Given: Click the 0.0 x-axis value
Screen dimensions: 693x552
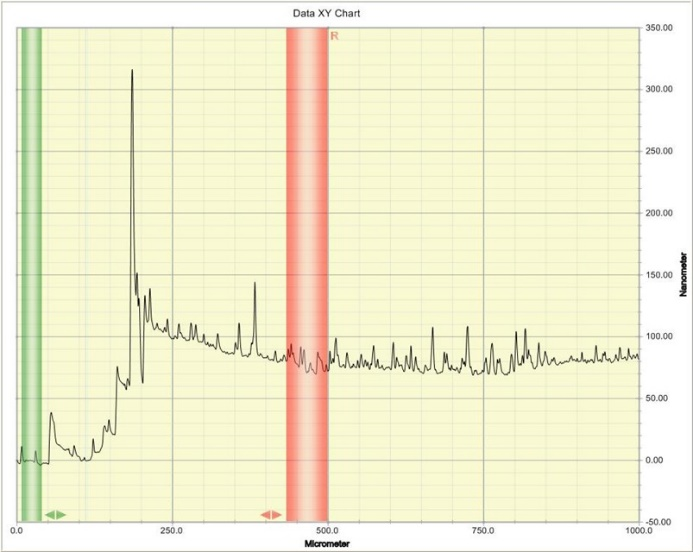Looking at the screenshot, I should coord(17,530).
